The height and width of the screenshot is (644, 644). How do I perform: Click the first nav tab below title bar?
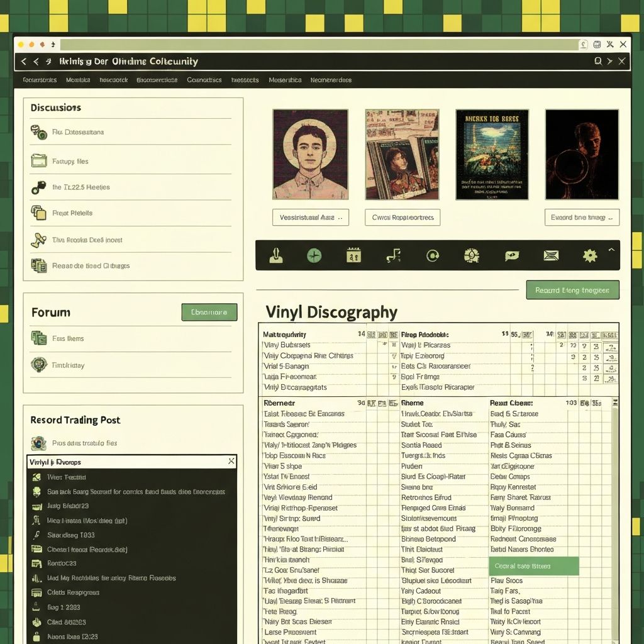pyautogui.click(x=40, y=80)
